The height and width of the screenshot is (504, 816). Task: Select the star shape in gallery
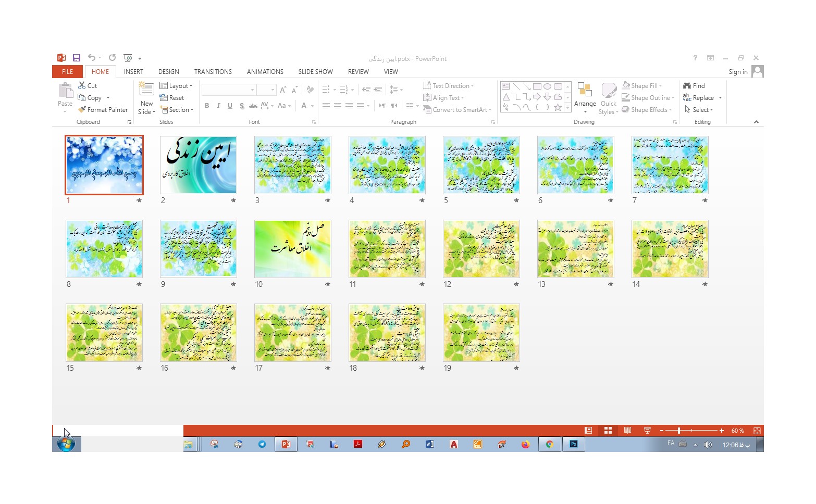click(x=558, y=107)
